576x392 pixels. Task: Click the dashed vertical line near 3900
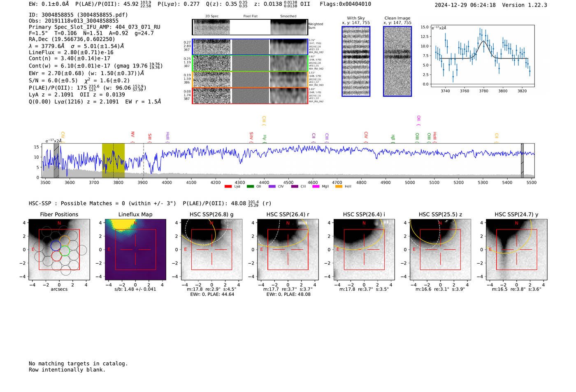click(x=144, y=160)
